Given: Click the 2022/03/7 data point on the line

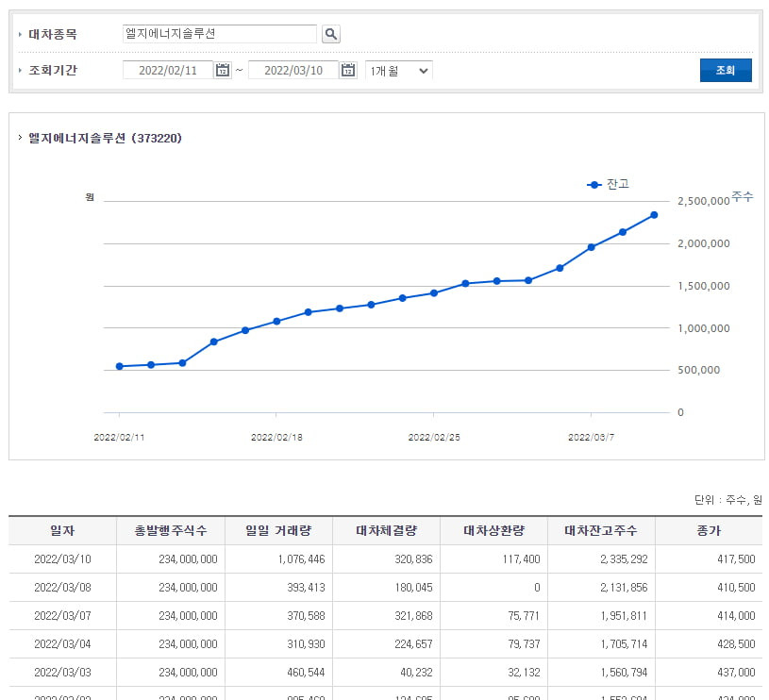Looking at the screenshot, I should click(591, 247).
